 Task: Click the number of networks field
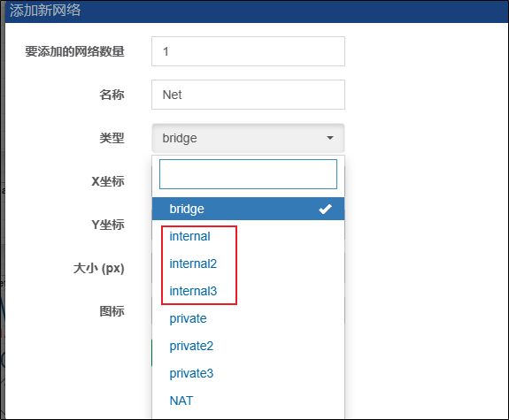coord(248,51)
